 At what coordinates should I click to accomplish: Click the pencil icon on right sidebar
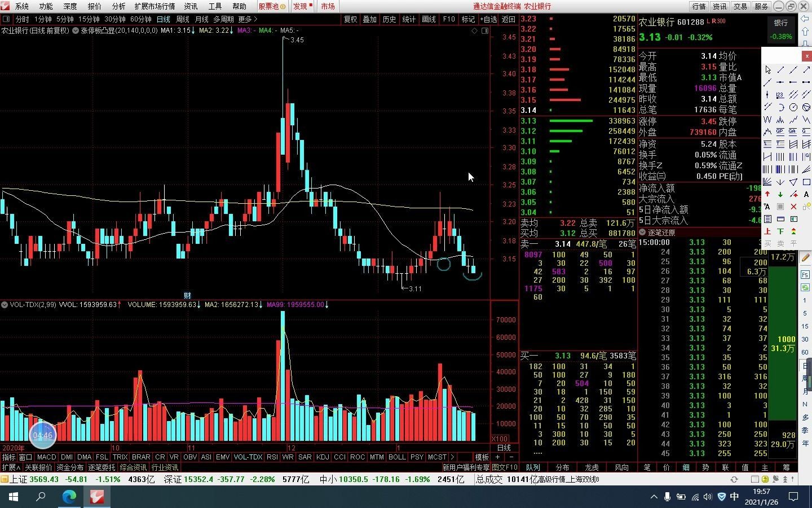[x=805, y=258]
